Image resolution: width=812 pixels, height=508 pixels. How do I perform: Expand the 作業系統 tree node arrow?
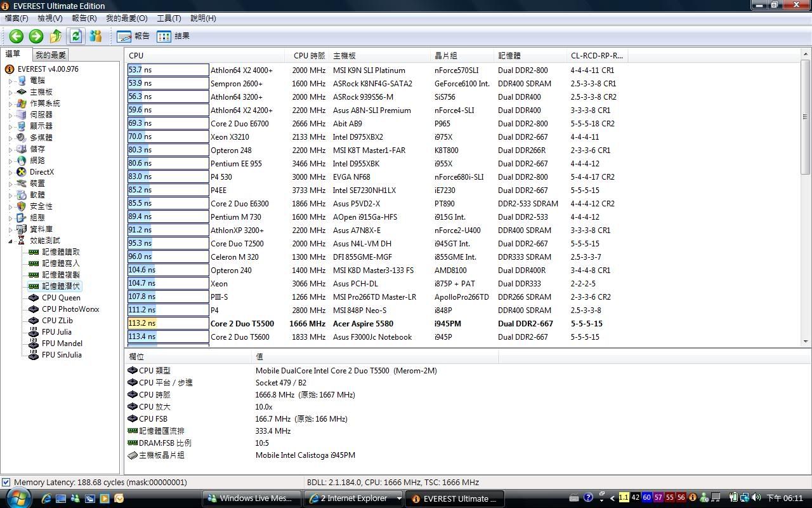point(11,104)
